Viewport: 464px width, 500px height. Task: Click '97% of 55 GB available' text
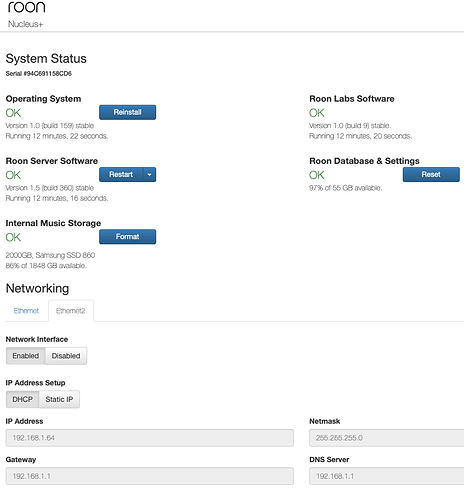pos(345,188)
